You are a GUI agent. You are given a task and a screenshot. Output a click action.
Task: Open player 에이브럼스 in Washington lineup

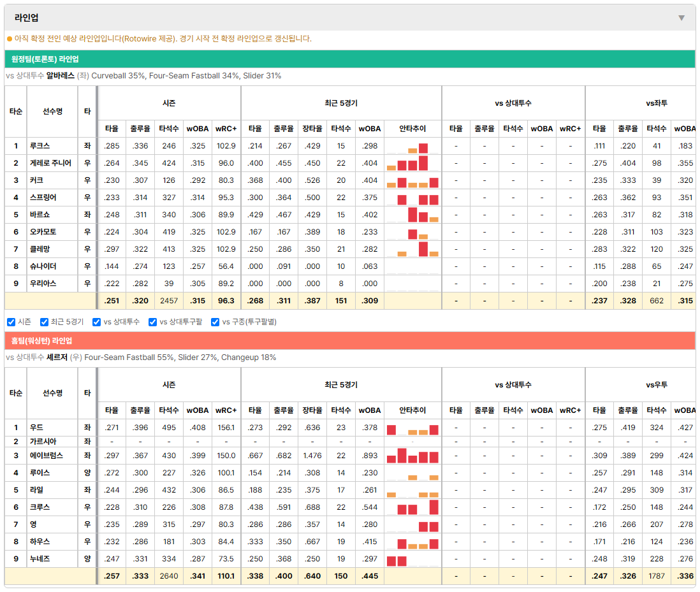click(47, 456)
